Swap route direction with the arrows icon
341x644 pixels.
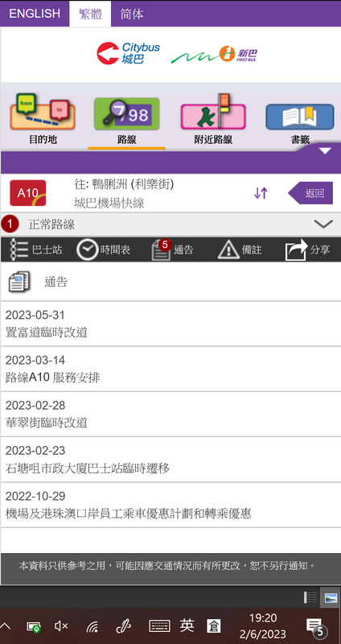coord(261,193)
